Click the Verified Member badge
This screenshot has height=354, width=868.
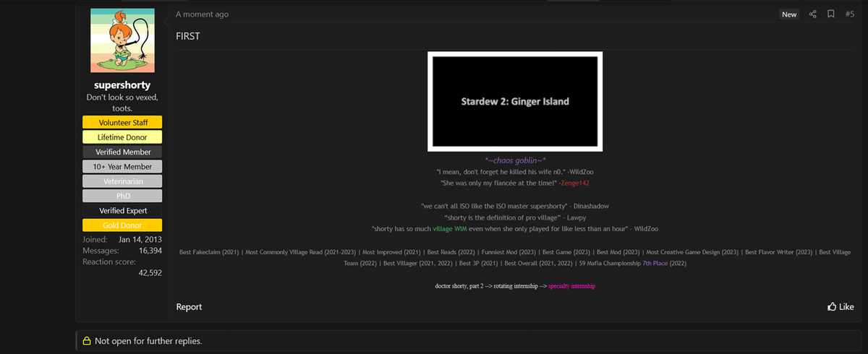[122, 152]
